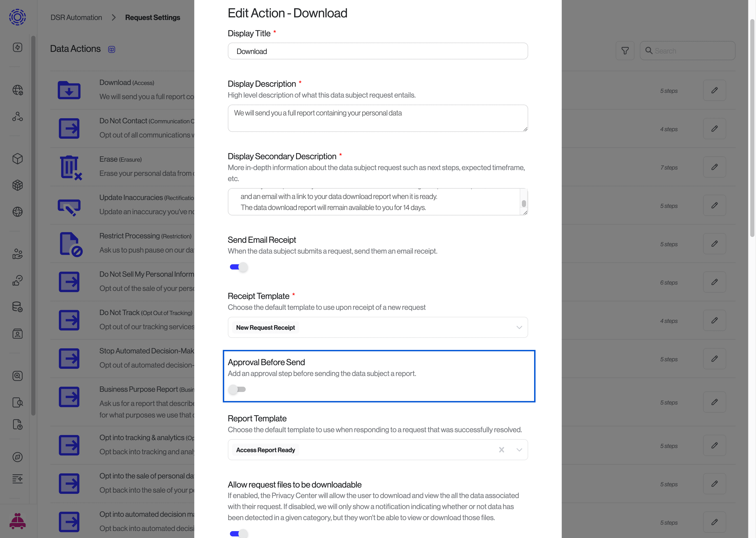Open Request Settings breadcrumb
The image size is (756, 538).
coord(153,18)
